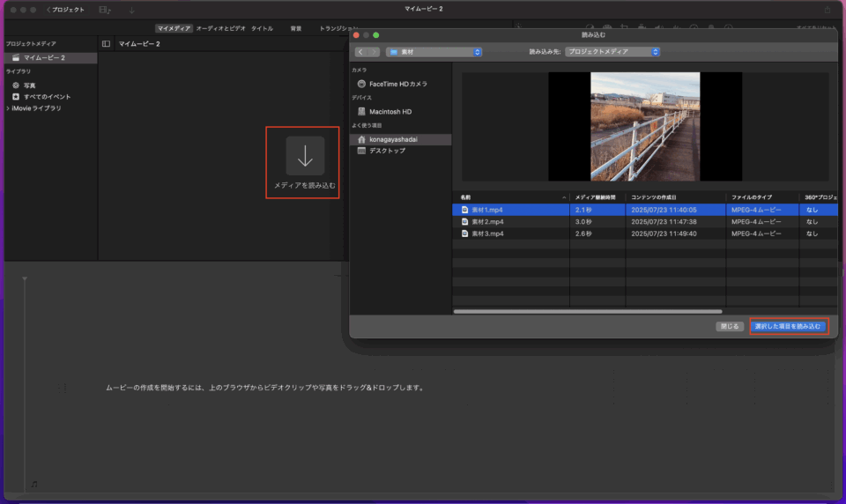This screenshot has width=846, height=504.
Task: Go back to プロジェクト in iMovie toolbar
Action: tap(65, 10)
